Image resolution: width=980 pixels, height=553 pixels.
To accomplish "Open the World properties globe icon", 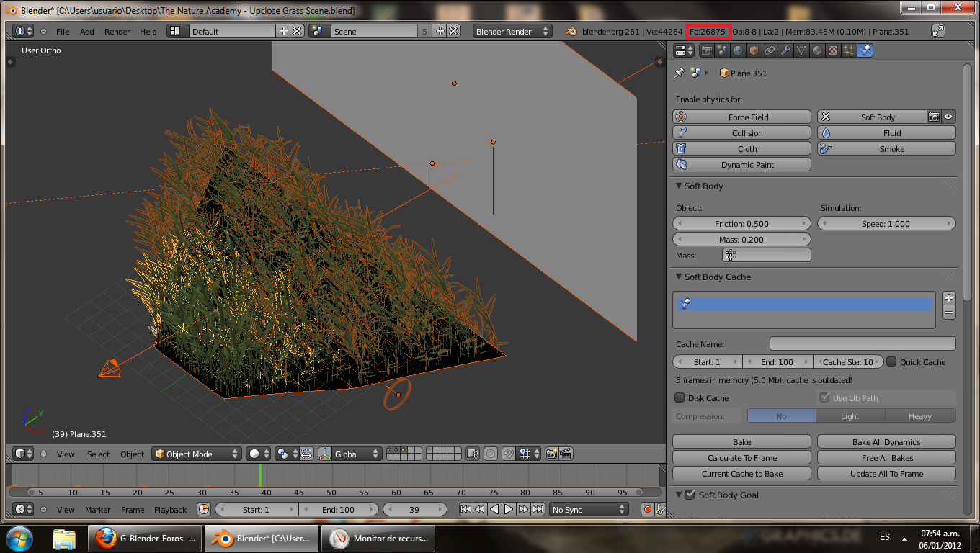I will (738, 50).
